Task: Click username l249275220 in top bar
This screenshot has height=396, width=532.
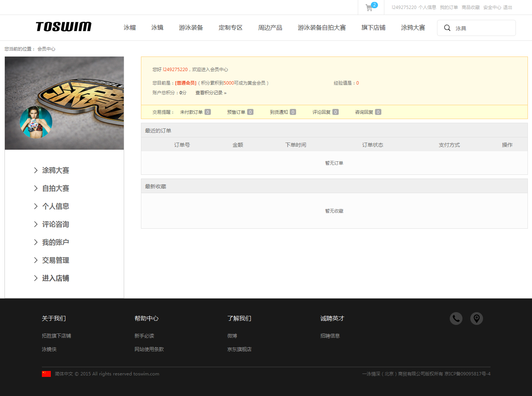Action: pos(404,7)
